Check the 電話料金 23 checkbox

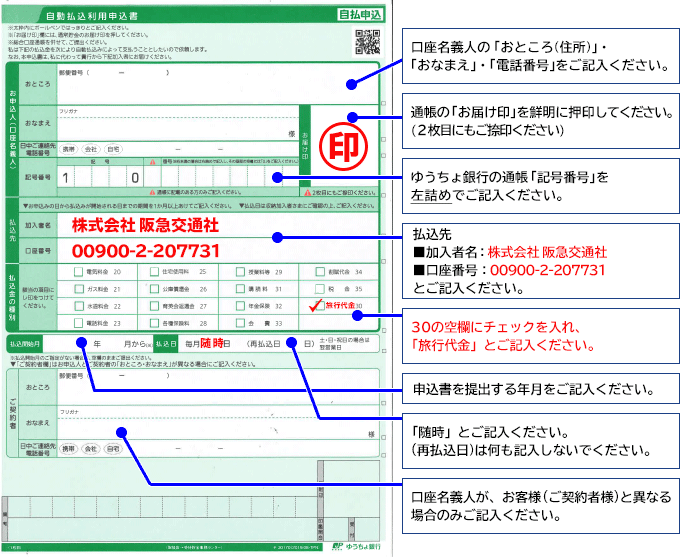pos(79,323)
